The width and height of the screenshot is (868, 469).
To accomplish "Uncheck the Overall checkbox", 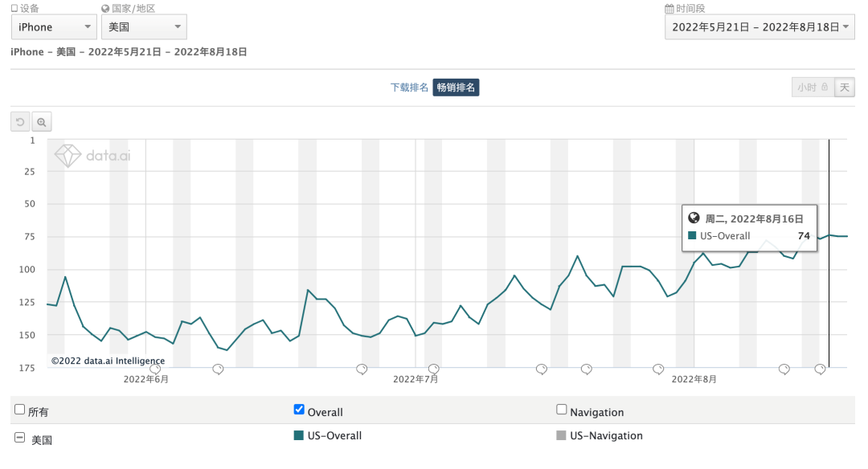I will [x=299, y=410].
